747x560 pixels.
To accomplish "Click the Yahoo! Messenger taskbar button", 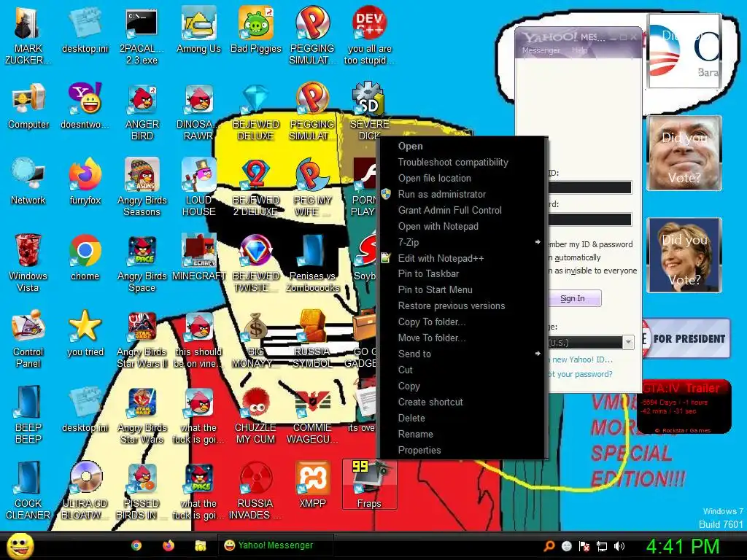I will click(275, 545).
